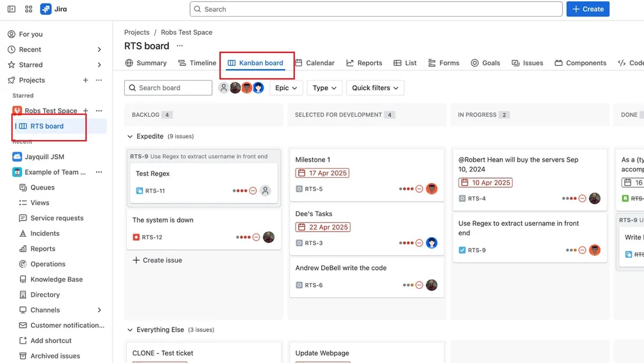Open the Issues tab

click(527, 63)
